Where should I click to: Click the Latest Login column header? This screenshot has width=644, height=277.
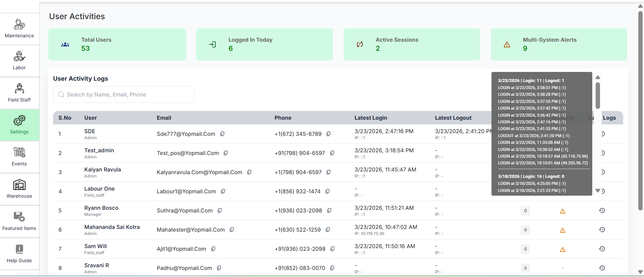click(x=371, y=118)
